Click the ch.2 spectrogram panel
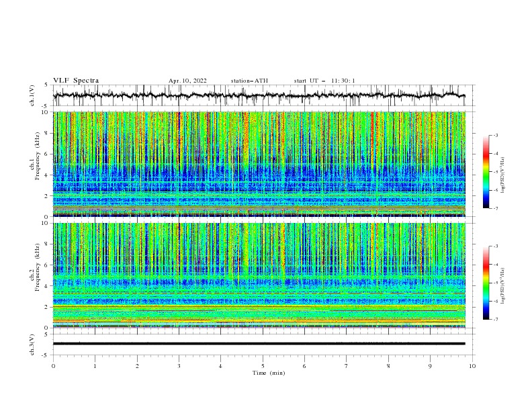Viewport: 532px width, 411px height. pyautogui.click(x=259, y=275)
